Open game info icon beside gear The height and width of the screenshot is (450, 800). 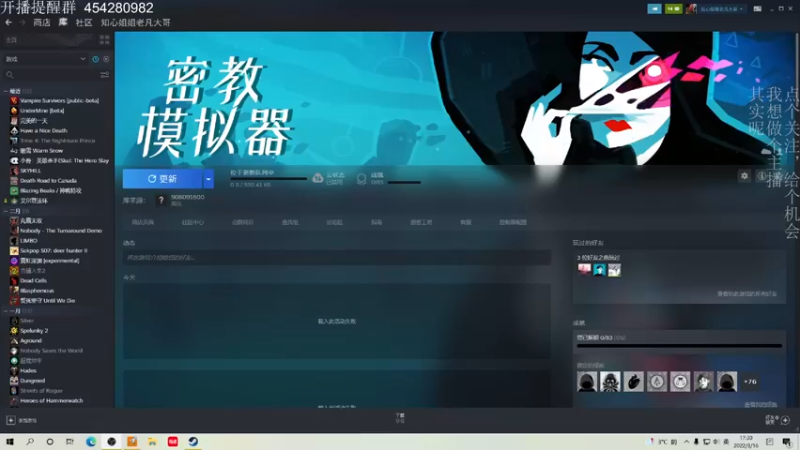762,176
